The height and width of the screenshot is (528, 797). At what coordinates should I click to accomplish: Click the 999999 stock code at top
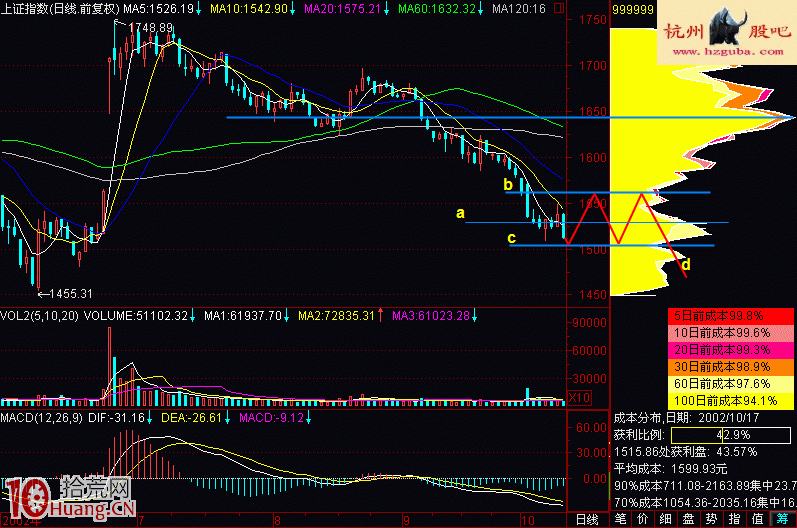pos(633,10)
